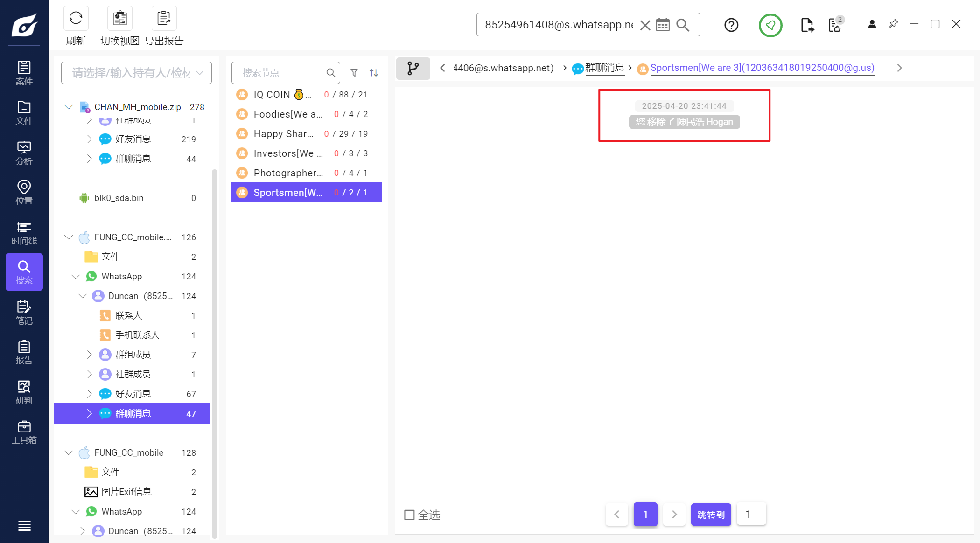
Task: Click the 跳转到 jump button
Action: tap(711, 515)
